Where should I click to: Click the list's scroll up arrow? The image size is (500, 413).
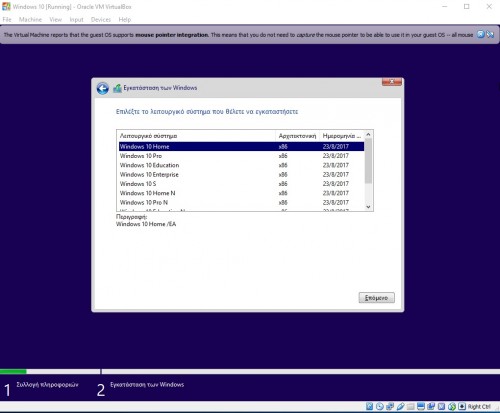(368, 135)
